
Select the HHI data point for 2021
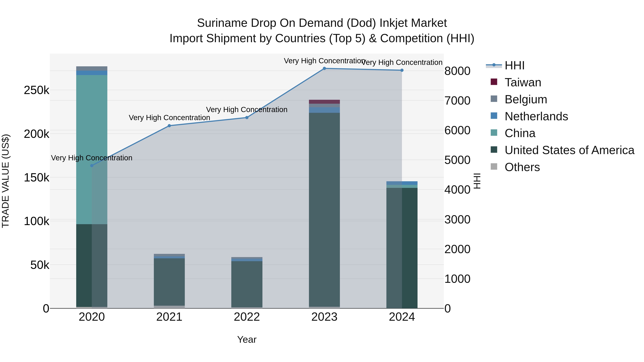click(x=169, y=126)
